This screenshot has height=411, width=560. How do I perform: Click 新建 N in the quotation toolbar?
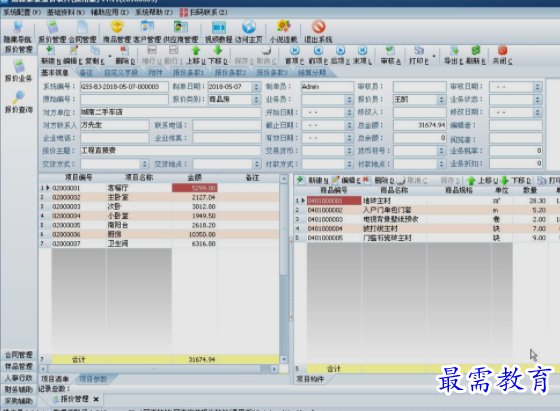[51, 55]
